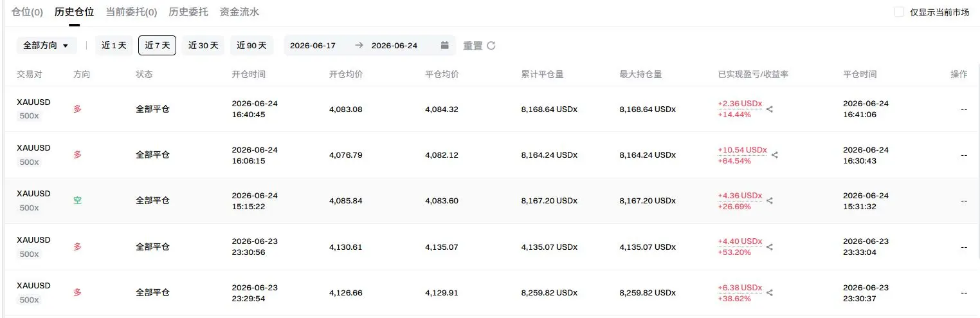Switch to the 当前委托(0) tab

point(131,12)
